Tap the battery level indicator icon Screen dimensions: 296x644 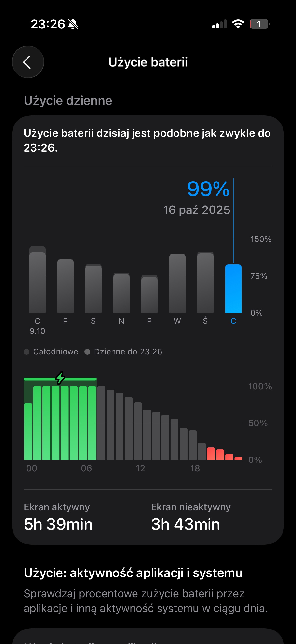click(x=259, y=24)
